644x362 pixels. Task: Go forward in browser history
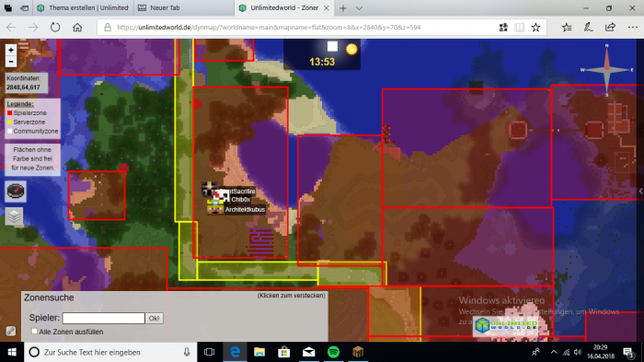[33, 28]
